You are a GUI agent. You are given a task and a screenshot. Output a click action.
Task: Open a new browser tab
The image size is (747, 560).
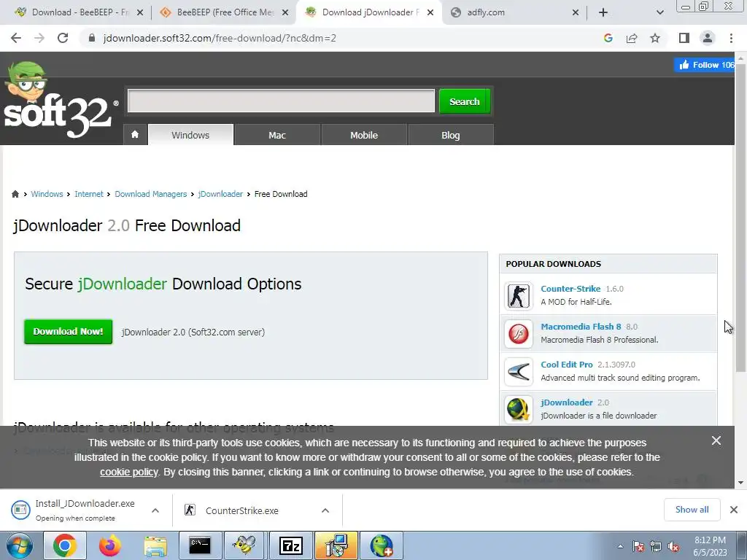click(603, 12)
